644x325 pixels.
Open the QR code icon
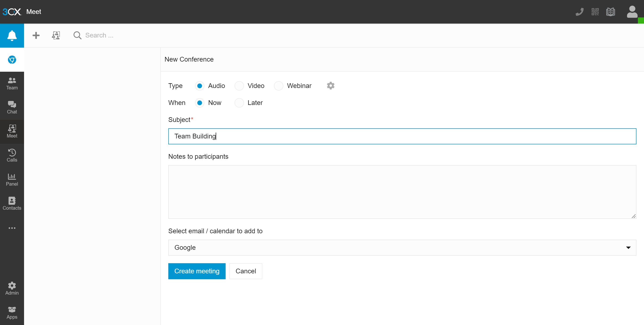click(x=595, y=12)
